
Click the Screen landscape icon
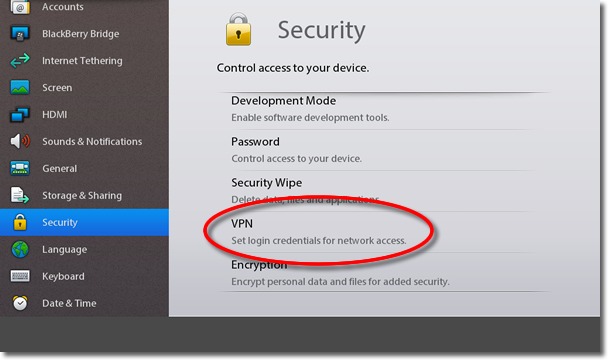coord(20,87)
